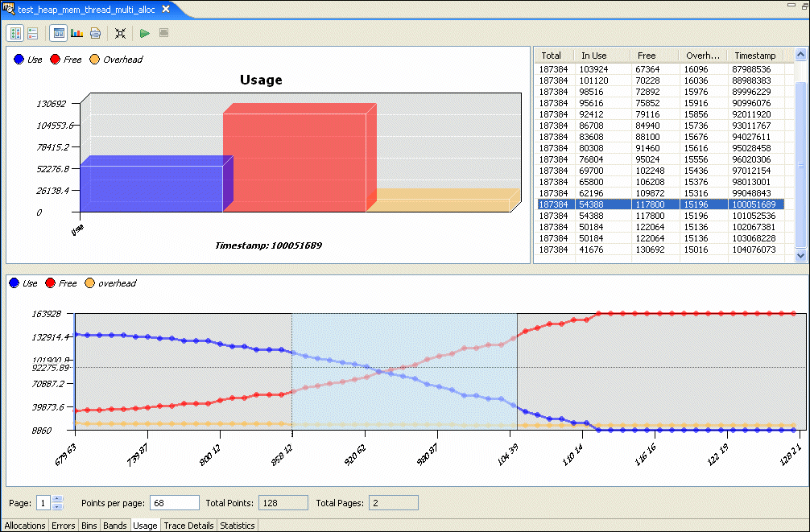Click the green play button in toolbar
Screen dimensions: 810x532
pos(144,33)
